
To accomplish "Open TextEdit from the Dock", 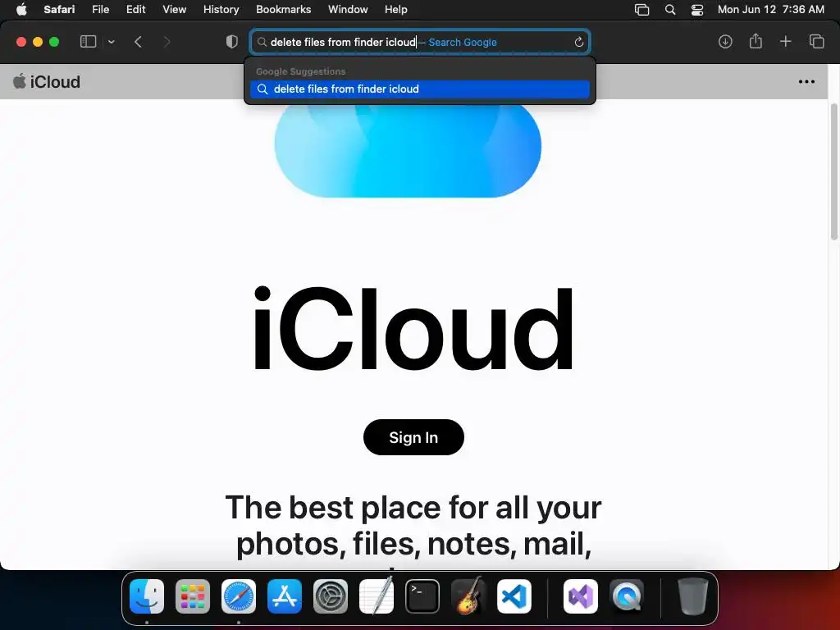I will (x=376, y=596).
